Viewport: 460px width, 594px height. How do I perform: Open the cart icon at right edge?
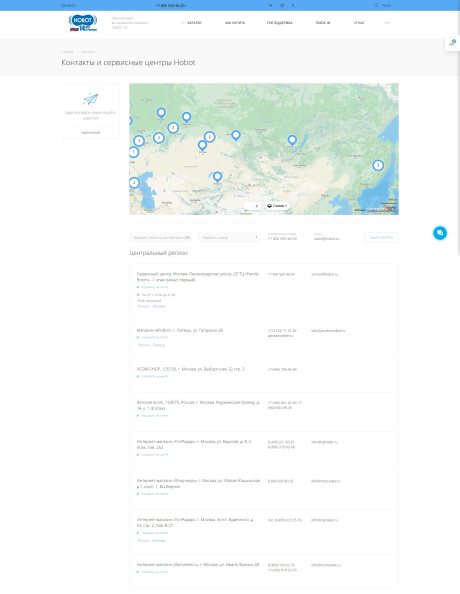coord(452,44)
